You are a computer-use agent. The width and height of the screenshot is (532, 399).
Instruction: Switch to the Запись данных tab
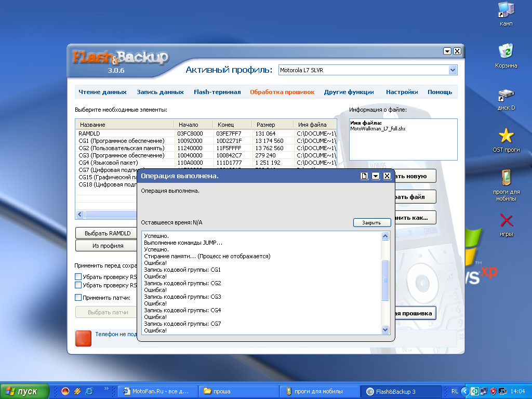pyautogui.click(x=160, y=92)
